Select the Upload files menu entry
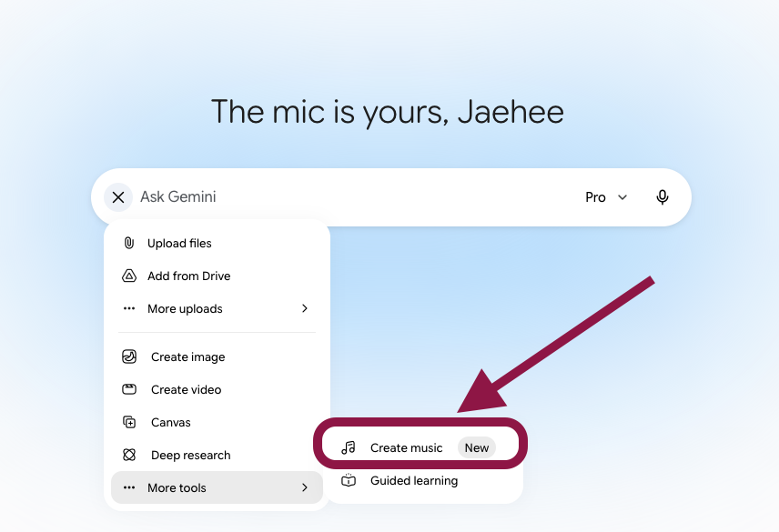Viewport: 779px width, 532px height. [x=217, y=243]
